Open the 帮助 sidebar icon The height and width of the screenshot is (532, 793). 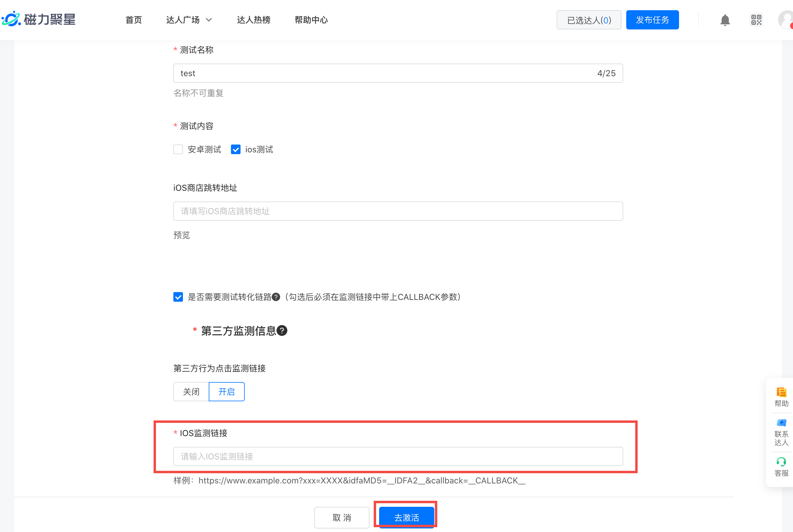(781, 397)
